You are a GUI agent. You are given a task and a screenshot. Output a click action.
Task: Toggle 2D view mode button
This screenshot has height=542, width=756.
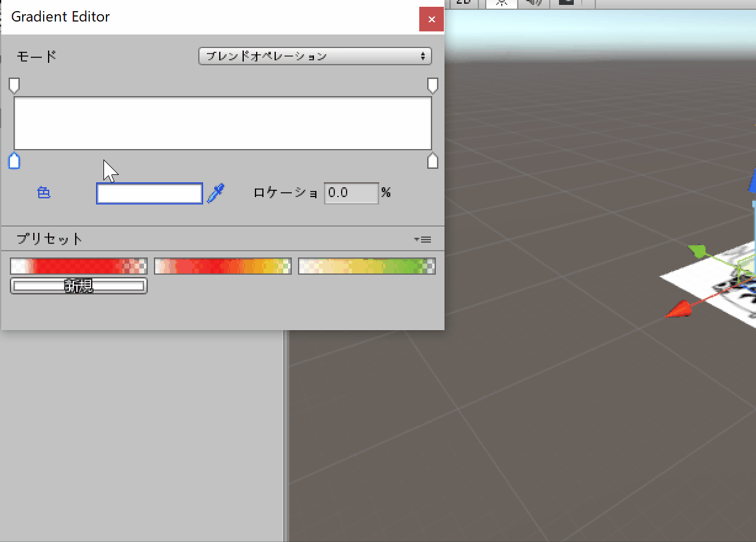463,2
